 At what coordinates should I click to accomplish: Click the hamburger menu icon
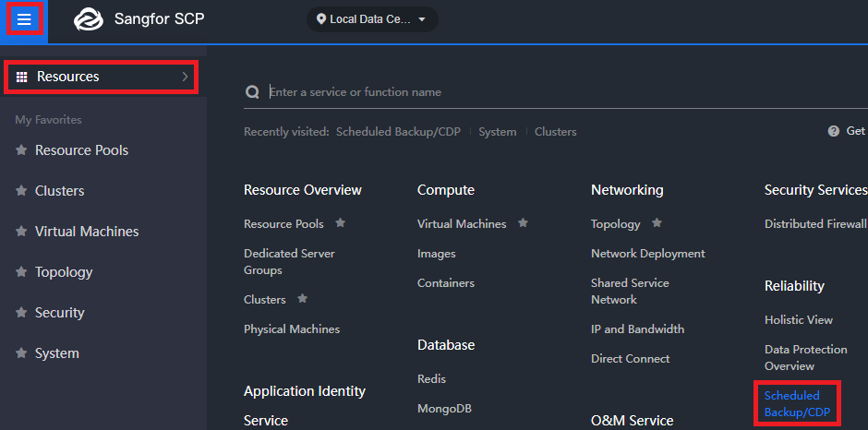click(24, 19)
